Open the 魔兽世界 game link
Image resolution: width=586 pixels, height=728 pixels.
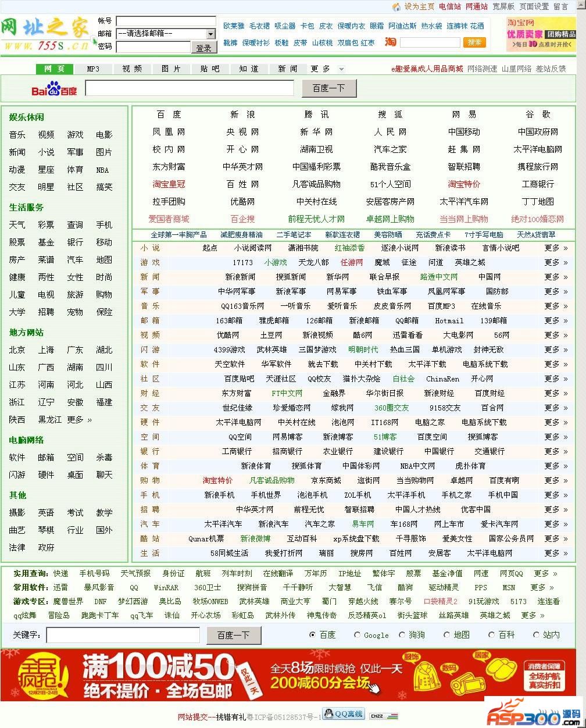click(x=68, y=601)
